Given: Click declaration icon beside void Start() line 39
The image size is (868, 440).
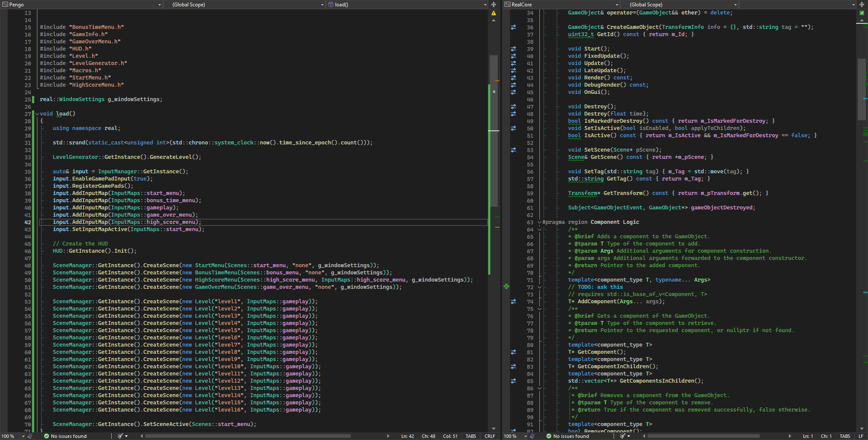Looking at the screenshot, I should pos(513,49).
